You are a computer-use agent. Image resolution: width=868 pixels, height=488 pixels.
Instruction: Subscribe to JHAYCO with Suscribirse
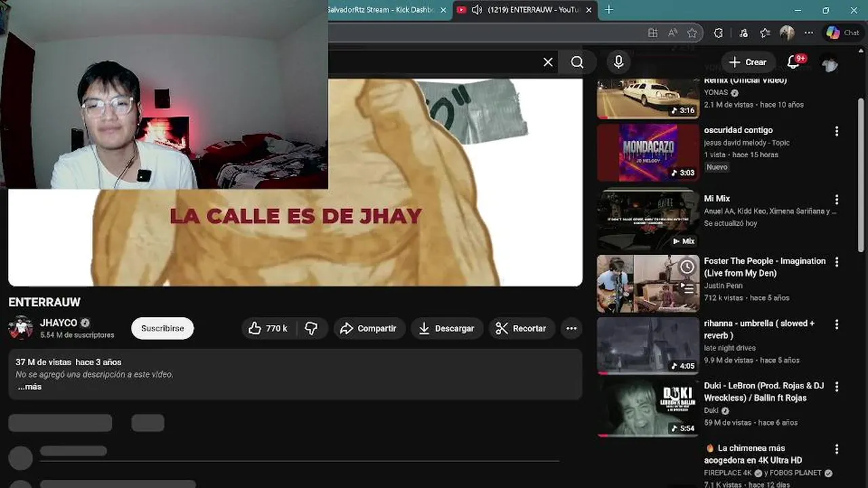[x=163, y=328]
